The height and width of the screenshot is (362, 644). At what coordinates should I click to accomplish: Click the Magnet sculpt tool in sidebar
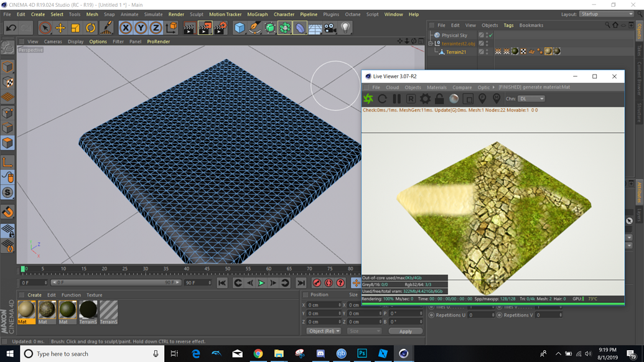click(x=7, y=211)
